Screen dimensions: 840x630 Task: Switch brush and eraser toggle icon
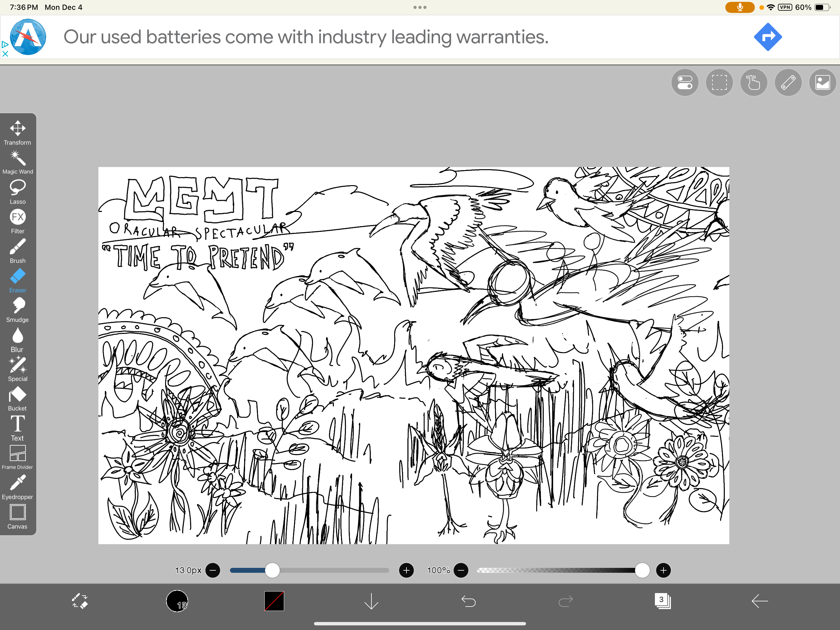pos(80,601)
